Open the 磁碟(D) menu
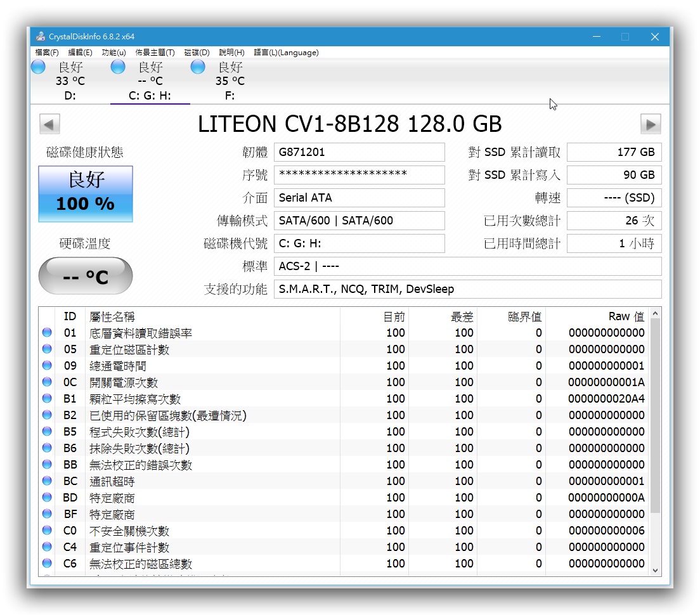The height and width of the screenshot is (615, 700). pyautogui.click(x=197, y=53)
